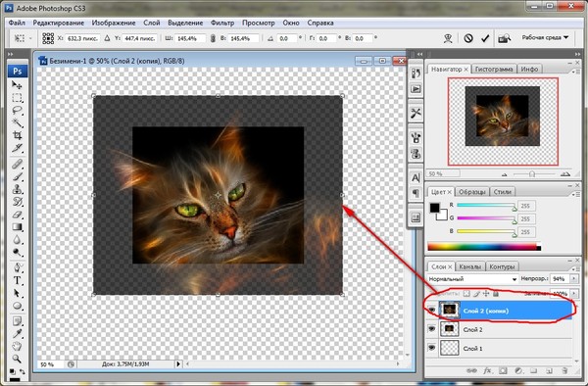Select the Zoom tool

(x=17, y=359)
